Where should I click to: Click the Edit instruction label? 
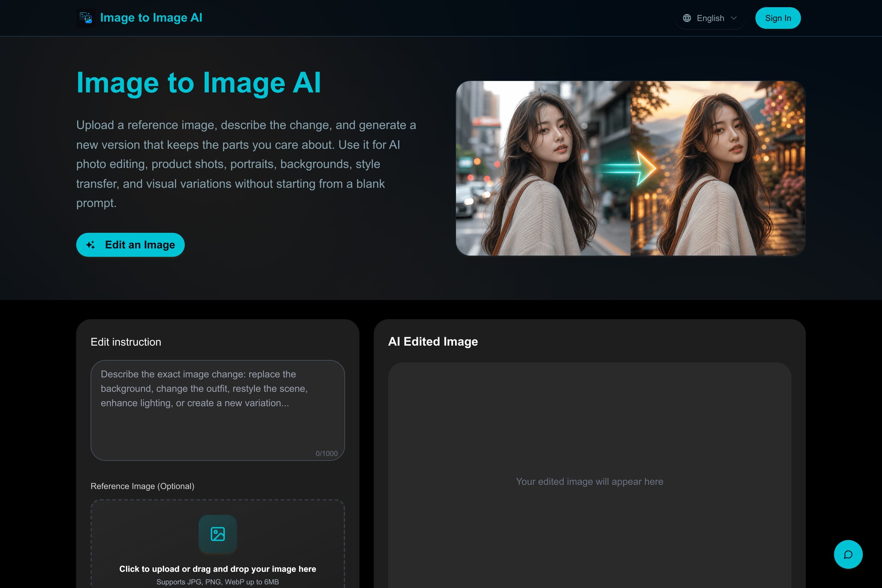[126, 342]
